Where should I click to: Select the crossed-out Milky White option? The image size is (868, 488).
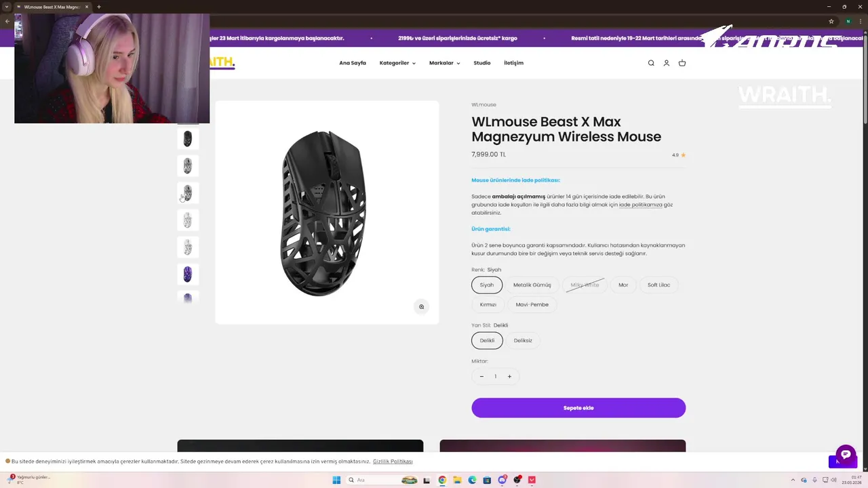click(585, 285)
